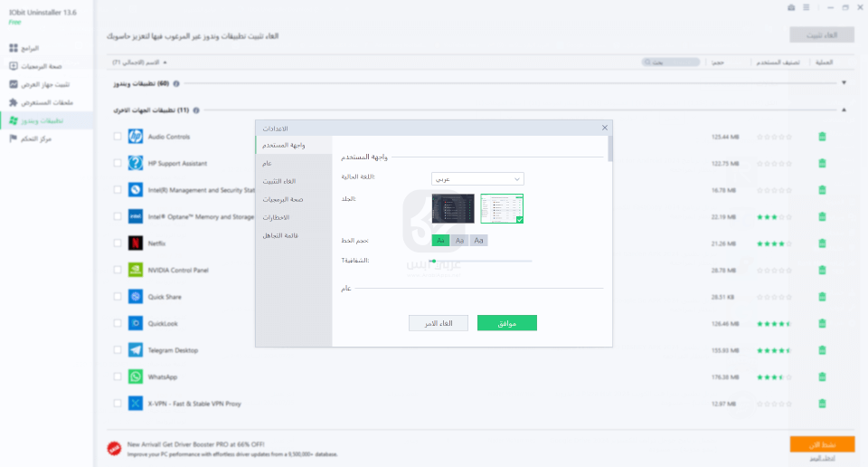Open الغاء التثبيت settings tab
This screenshot has width=868, height=467.
click(x=294, y=181)
